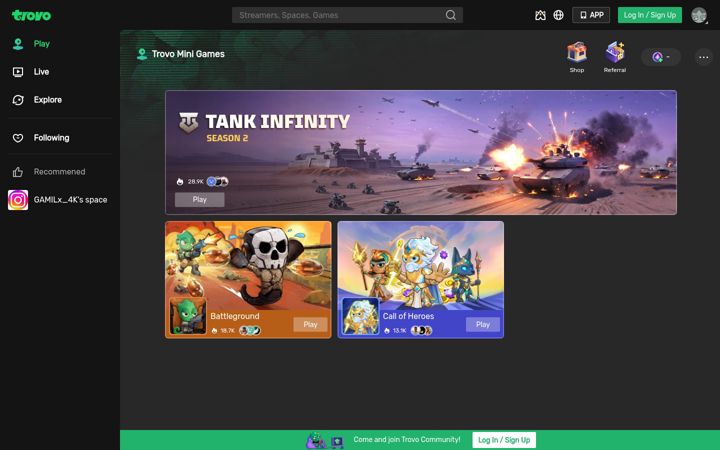Screen dimensions: 720x450
Task: Open the Referral gift icon
Action: [615, 57]
